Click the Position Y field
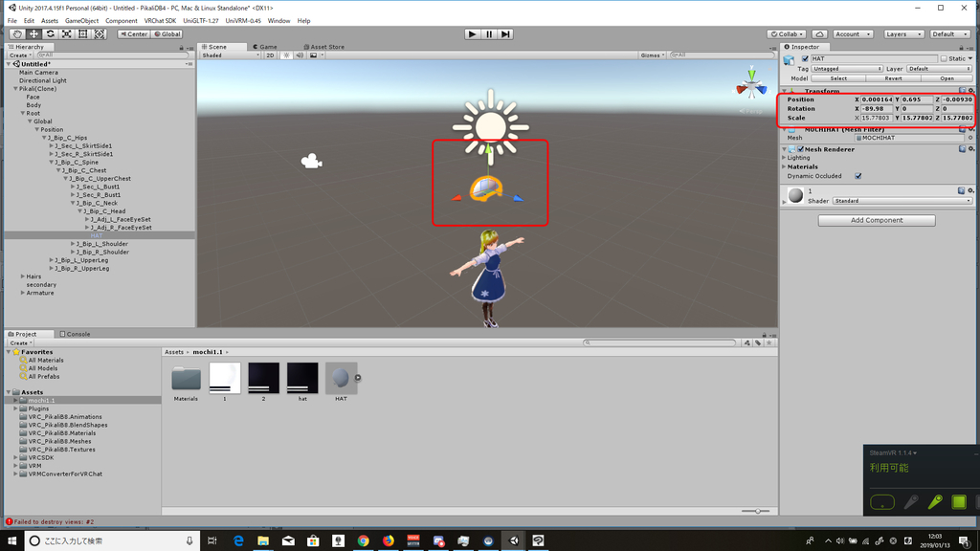 point(917,99)
